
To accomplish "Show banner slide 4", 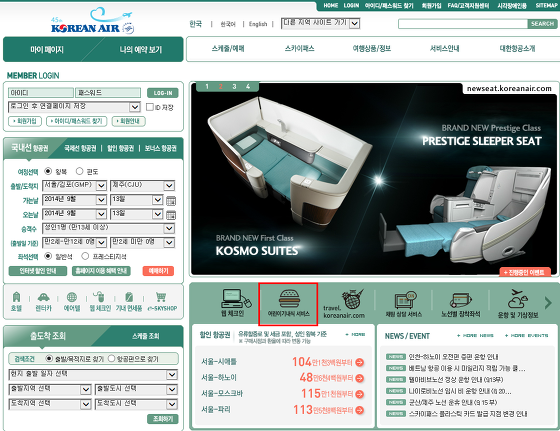I will coord(248,86).
